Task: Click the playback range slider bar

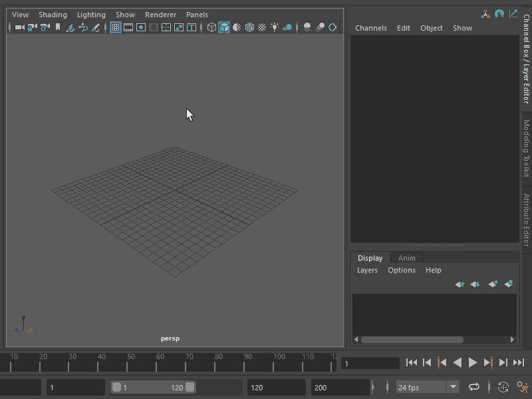Action: point(153,387)
